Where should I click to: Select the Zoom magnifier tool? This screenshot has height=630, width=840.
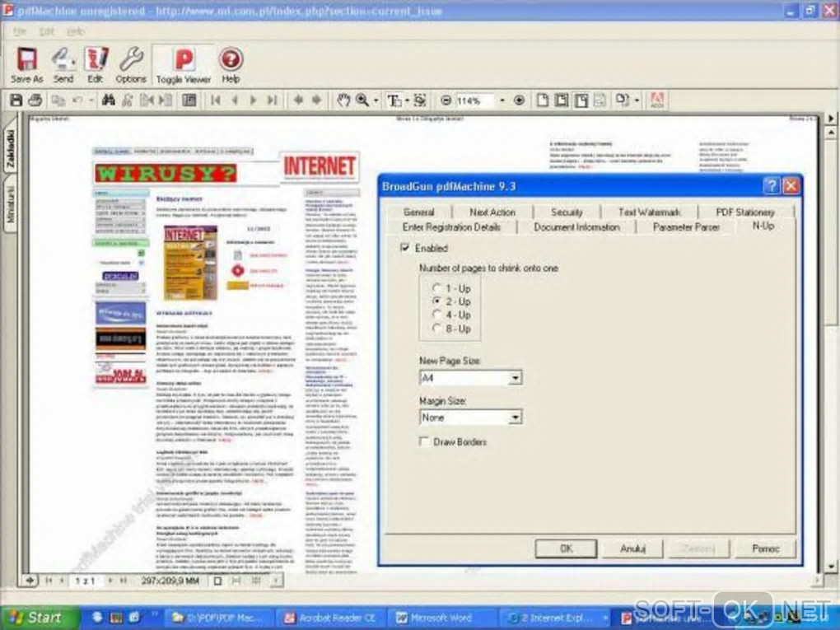pyautogui.click(x=362, y=100)
